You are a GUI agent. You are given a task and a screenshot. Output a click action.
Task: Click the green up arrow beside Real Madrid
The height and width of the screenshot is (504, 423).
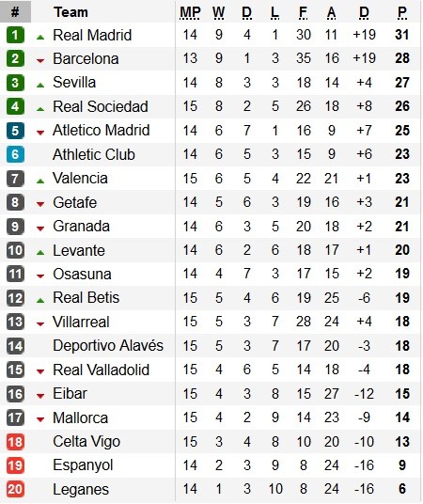coord(40,38)
